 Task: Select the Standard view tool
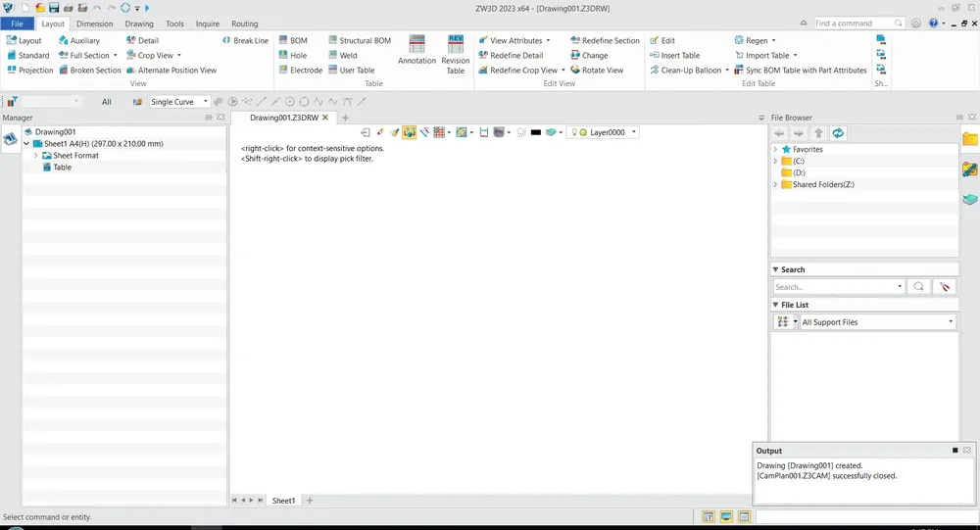click(x=28, y=56)
